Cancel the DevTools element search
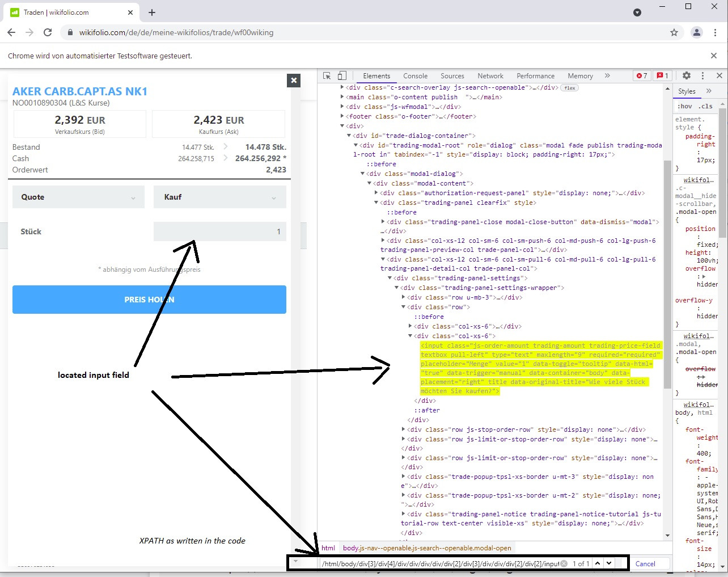The height and width of the screenshot is (577, 728). pyautogui.click(x=645, y=563)
